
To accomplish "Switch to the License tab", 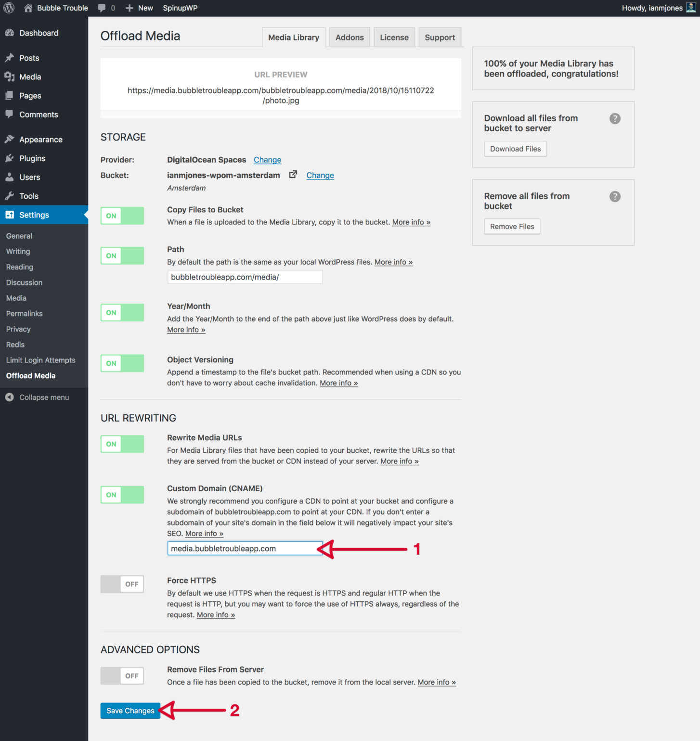I will 394,38.
